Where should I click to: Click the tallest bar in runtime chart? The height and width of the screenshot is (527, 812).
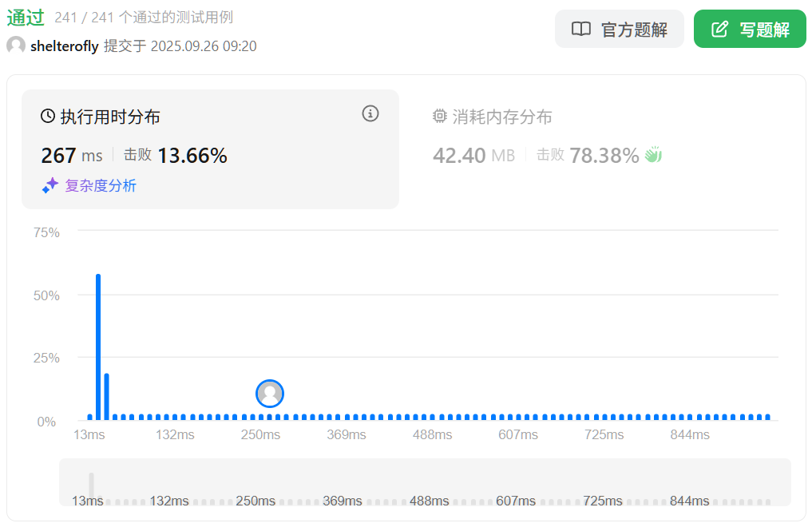point(98,347)
